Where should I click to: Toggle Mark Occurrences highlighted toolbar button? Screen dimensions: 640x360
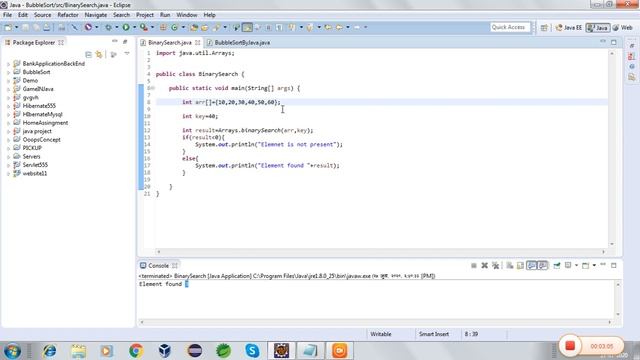coord(247,27)
